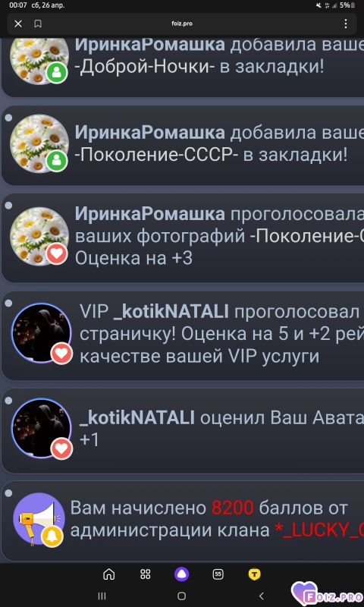Screen dimensions: 364x607
Task: Open the Доброй-Ночки bookmark notification
Action: 184,66
